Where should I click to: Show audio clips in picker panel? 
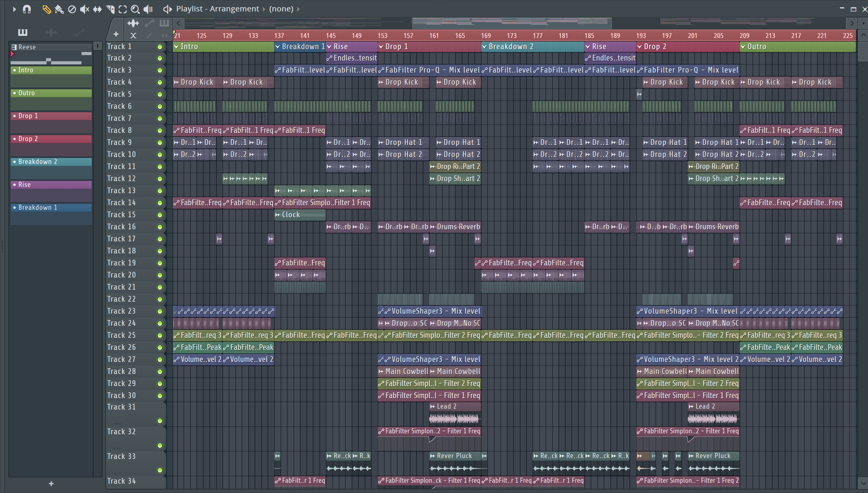pos(51,33)
